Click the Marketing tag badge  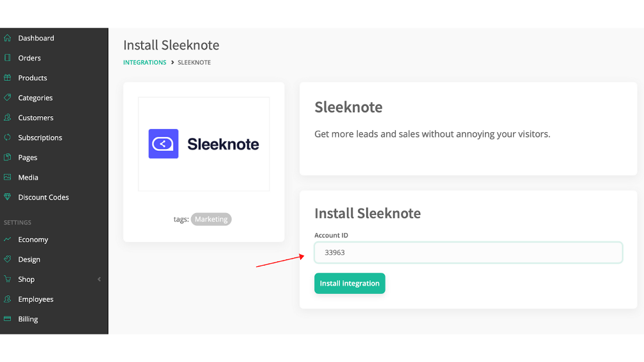point(211,219)
